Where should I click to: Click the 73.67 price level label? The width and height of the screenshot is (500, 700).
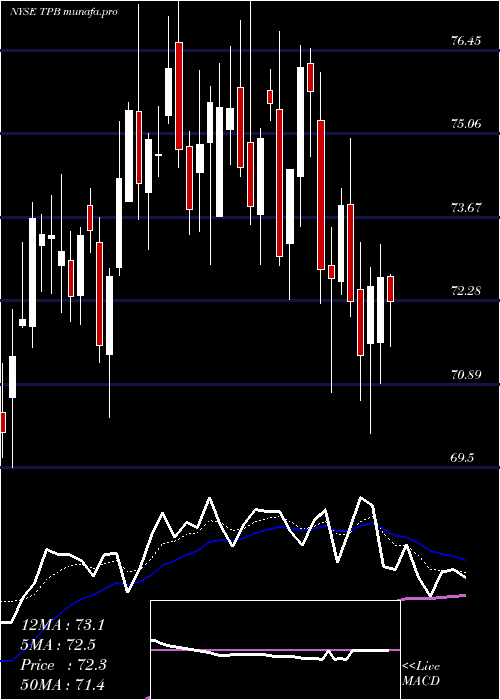point(466,208)
